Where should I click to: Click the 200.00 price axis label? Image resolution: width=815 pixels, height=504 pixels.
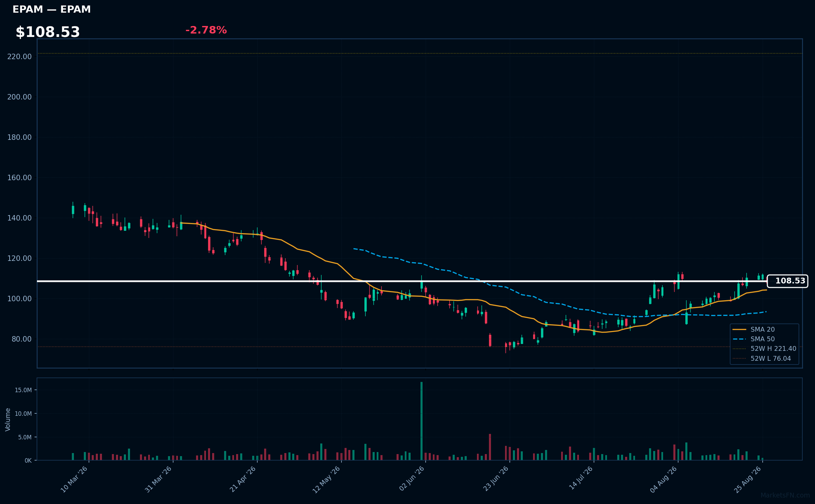(x=20, y=97)
